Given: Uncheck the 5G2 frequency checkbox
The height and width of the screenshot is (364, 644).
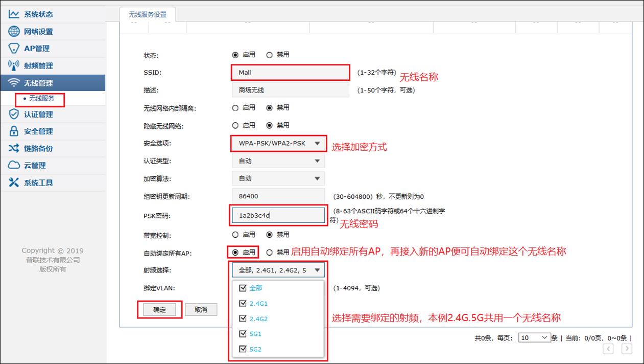Looking at the screenshot, I should point(242,349).
